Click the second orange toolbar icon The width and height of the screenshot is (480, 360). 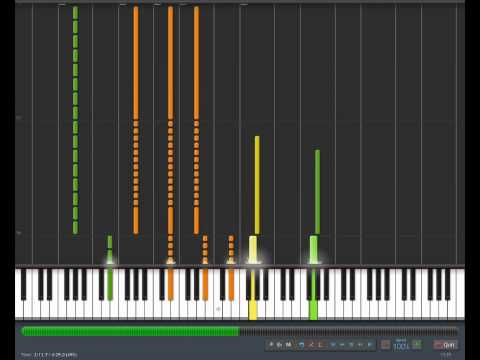click(321, 345)
